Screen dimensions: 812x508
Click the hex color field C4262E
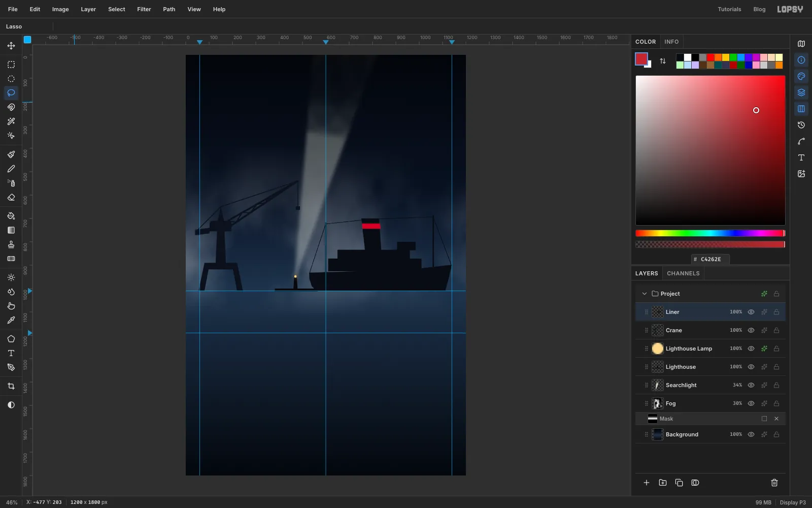[710, 259]
